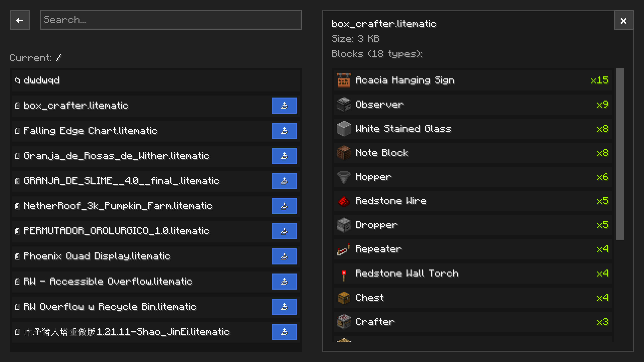644x362 pixels.
Task: Open the dwdwqd folder
Action: tap(42, 80)
